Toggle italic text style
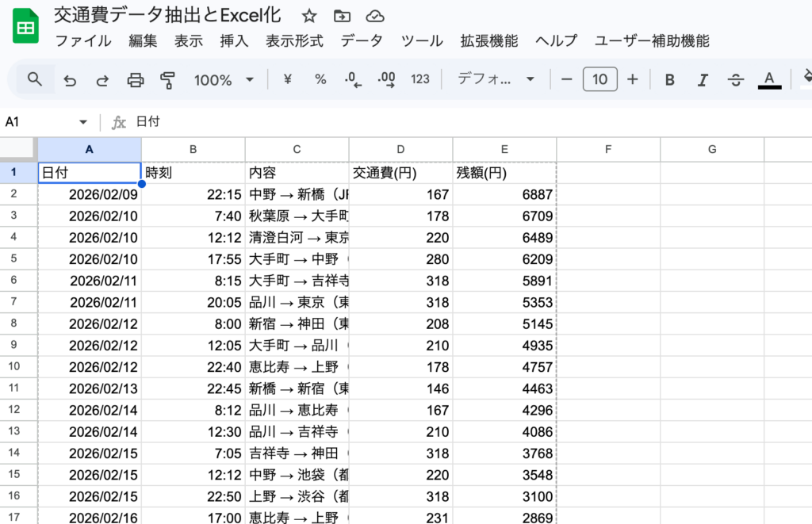Image resolution: width=812 pixels, height=524 pixels. point(703,79)
